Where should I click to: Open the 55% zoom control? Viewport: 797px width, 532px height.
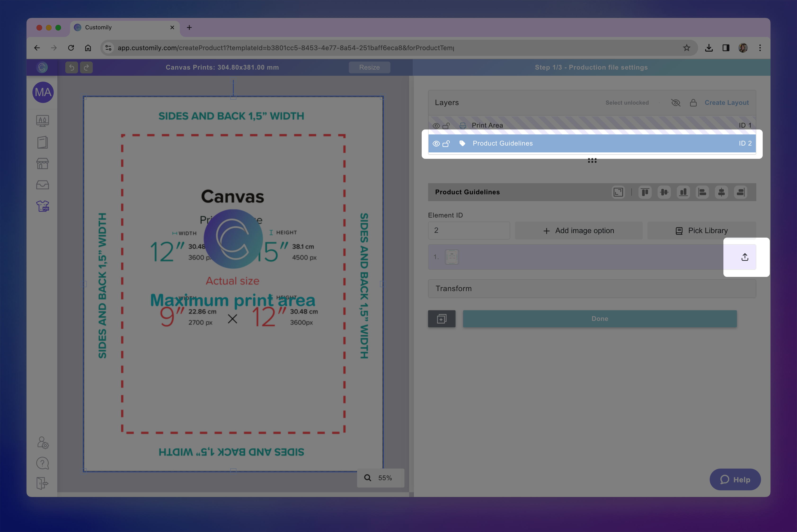[x=380, y=478]
